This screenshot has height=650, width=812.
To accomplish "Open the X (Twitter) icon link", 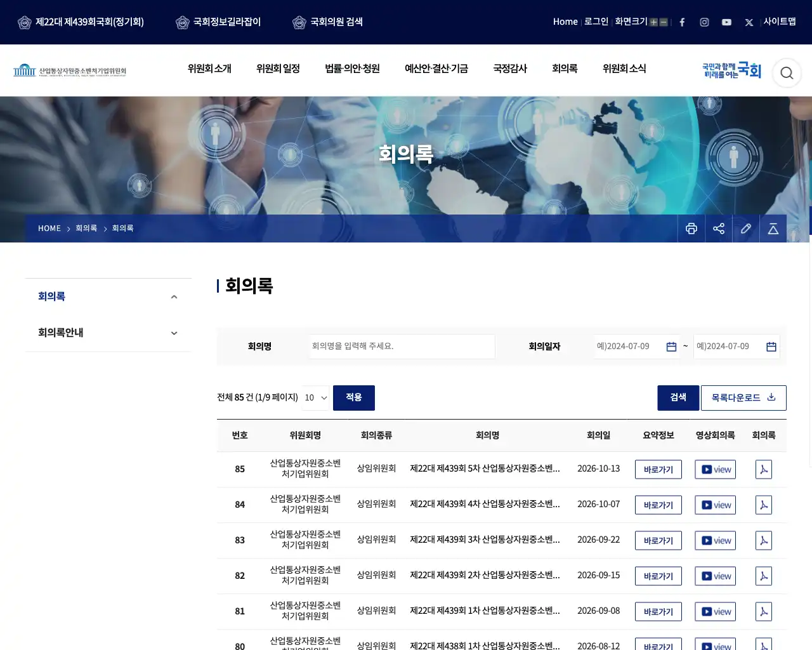I will pyautogui.click(x=749, y=22).
